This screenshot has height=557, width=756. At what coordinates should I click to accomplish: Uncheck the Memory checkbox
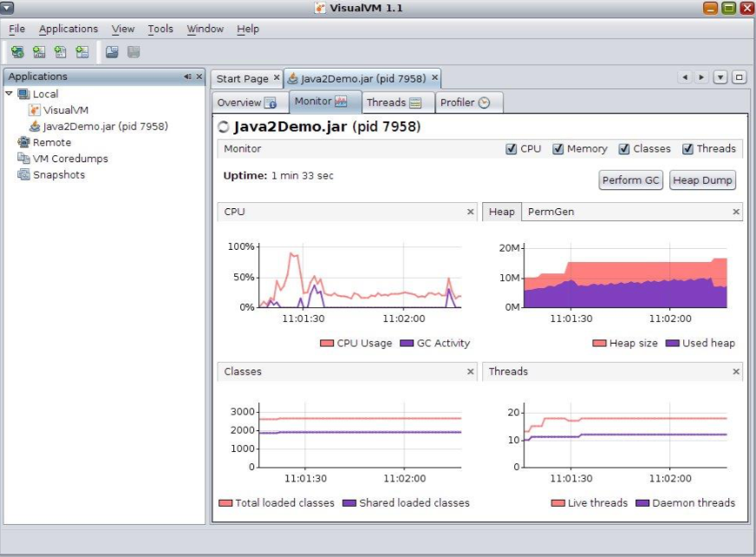557,148
